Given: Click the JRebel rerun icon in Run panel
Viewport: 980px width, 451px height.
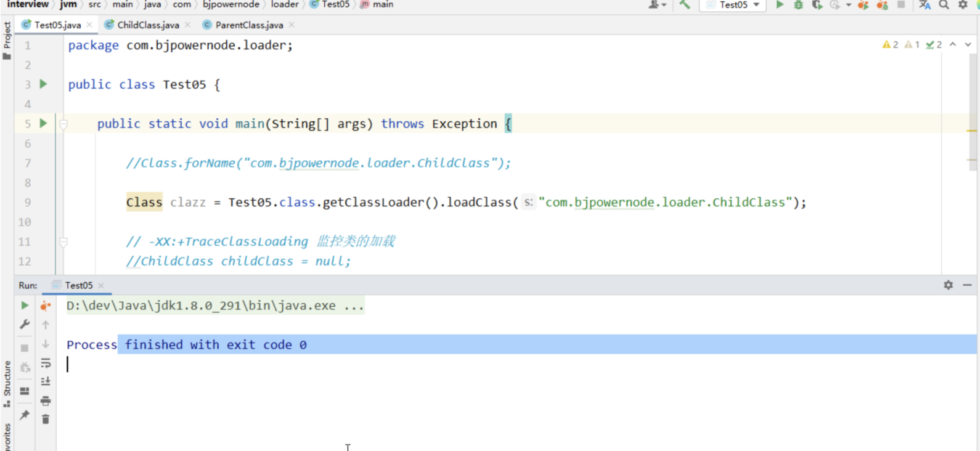Looking at the screenshot, I should tap(46, 306).
